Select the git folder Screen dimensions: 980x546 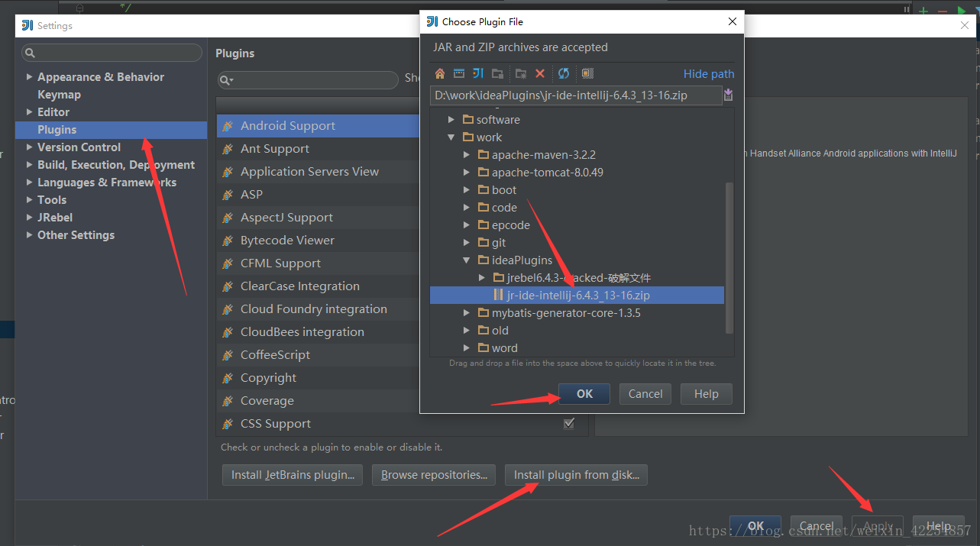tap(499, 243)
